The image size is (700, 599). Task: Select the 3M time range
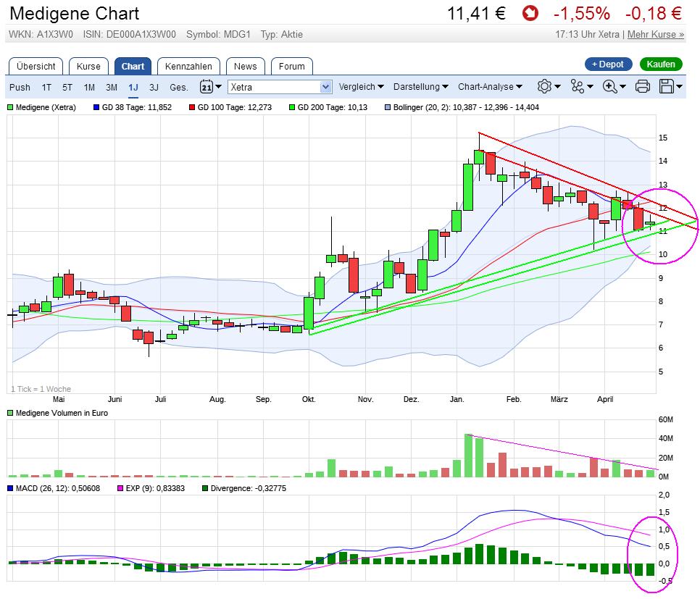pyautogui.click(x=112, y=87)
